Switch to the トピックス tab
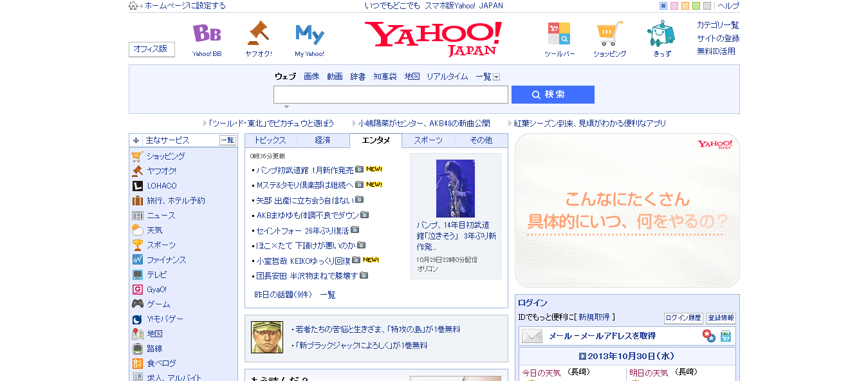The image size is (868, 381). (270, 140)
